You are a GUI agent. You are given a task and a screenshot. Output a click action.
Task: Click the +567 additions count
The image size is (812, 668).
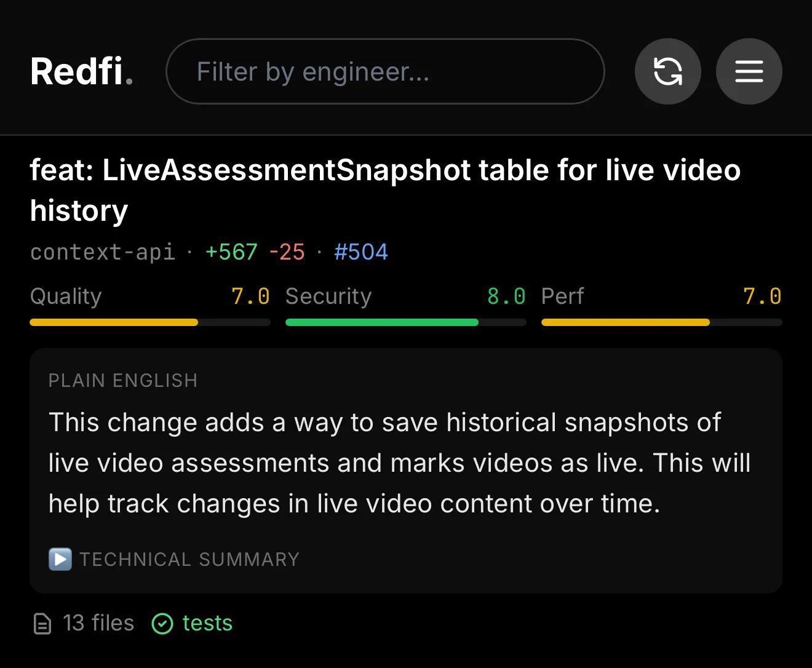231,252
